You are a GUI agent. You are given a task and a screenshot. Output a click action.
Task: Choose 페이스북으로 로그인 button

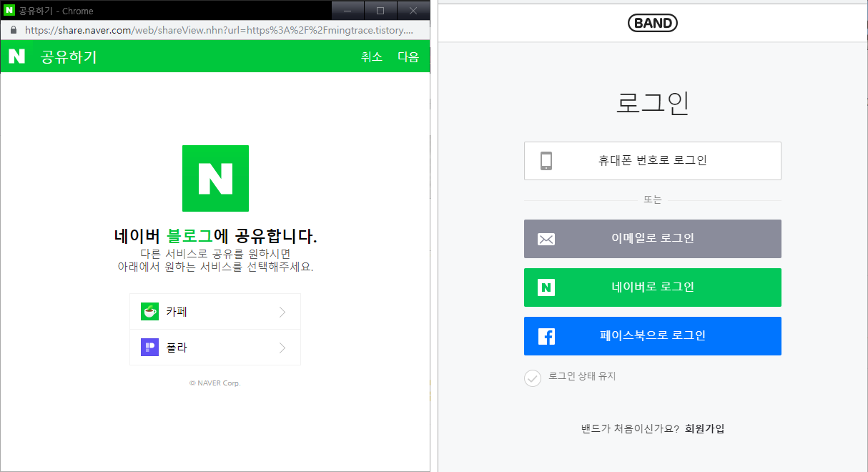pos(653,336)
